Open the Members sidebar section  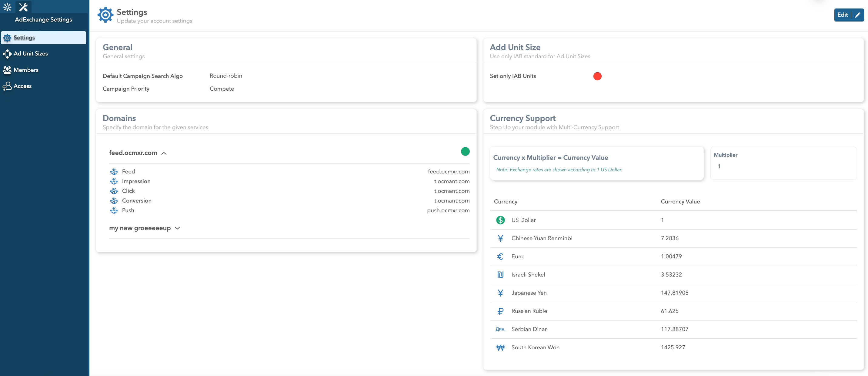tap(26, 70)
